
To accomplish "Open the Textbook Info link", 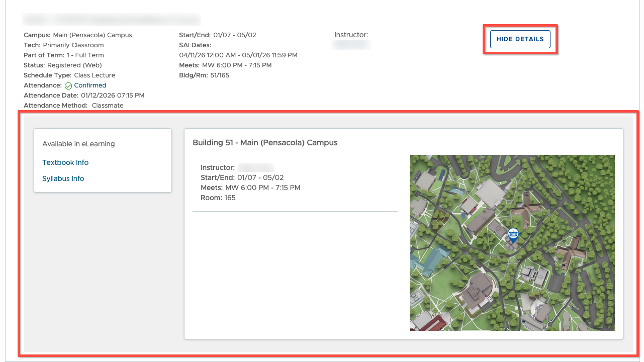I will (x=65, y=162).
